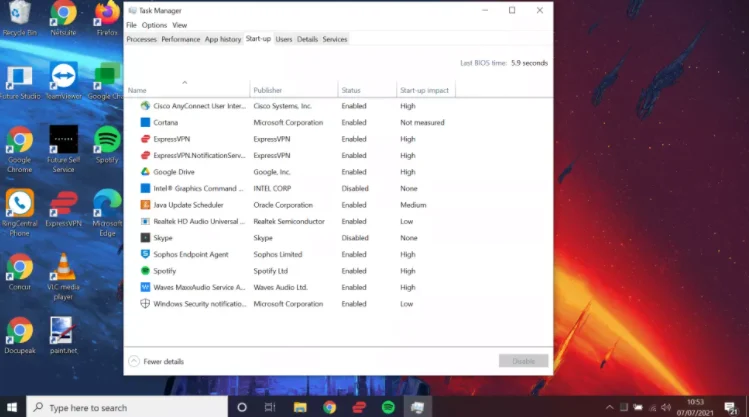Viewport: 749px width, 417px height.
Task: Select the Sophos Endpoint Agent icon
Action: pos(145,254)
